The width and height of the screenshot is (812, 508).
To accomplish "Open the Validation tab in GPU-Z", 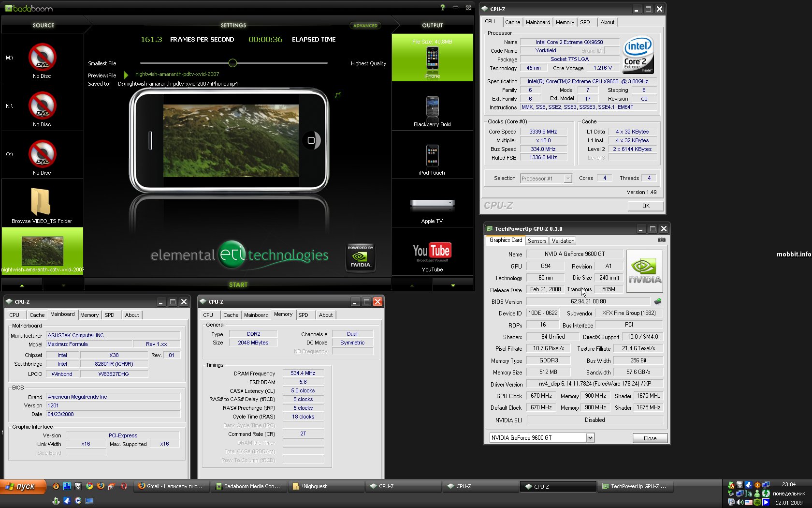I will click(563, 241).
